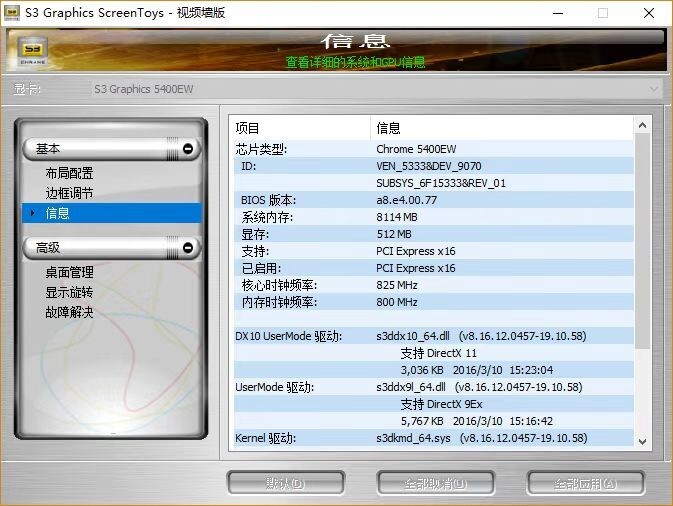The image size is (673, 506).
Task: Click the Chrome 5400EW value
Action: 416,149
